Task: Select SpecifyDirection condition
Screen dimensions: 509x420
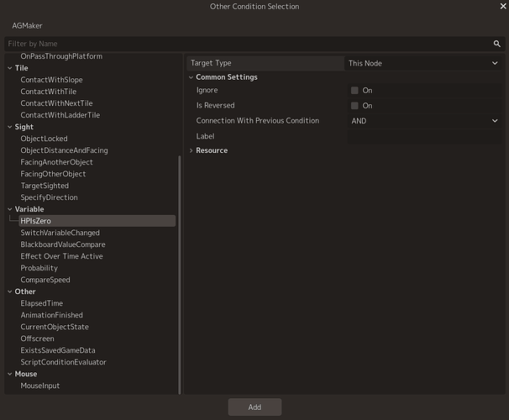Action: (49, 197)
